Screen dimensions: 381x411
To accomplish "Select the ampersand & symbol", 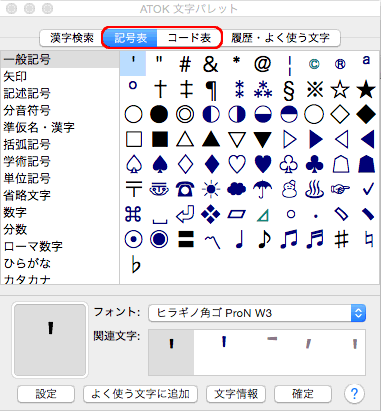I will point(210,64).
